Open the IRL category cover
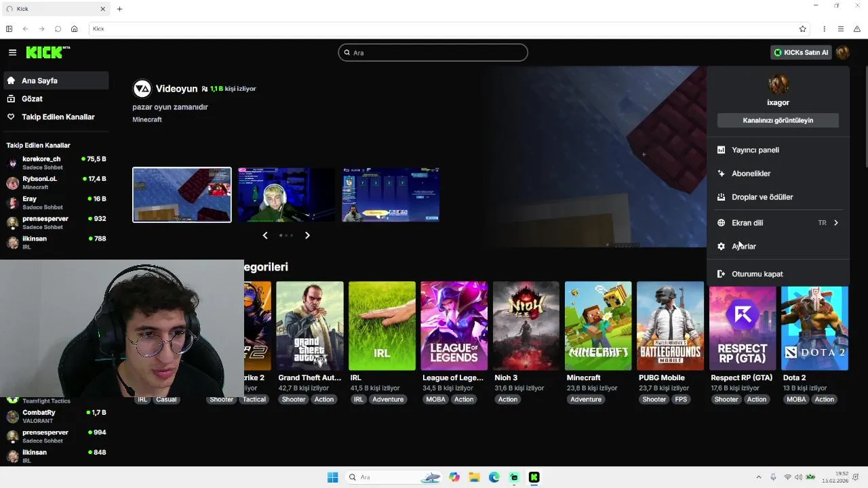 (x=382, y=326)
